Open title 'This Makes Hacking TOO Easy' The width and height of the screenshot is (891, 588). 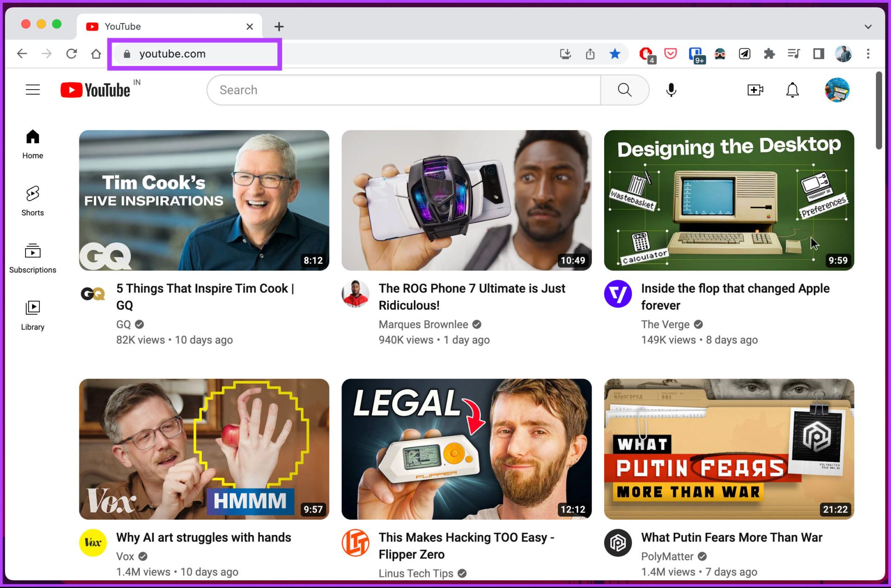point(466,546)
